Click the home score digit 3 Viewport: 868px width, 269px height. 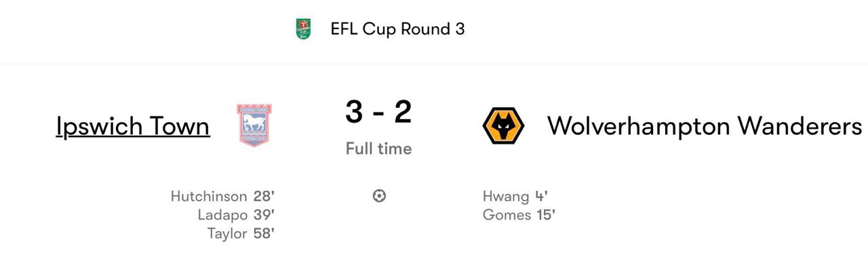point(355,111)
